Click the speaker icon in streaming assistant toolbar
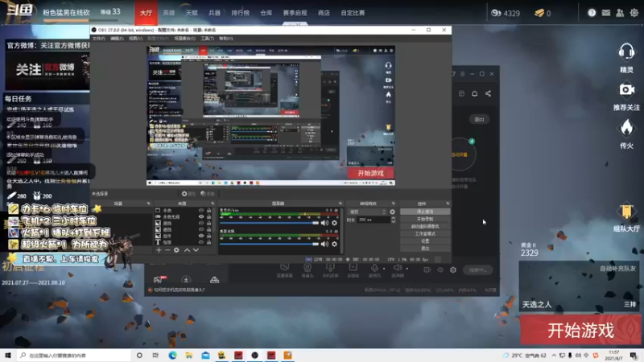The image size is (644, 362). coord(397,268)
